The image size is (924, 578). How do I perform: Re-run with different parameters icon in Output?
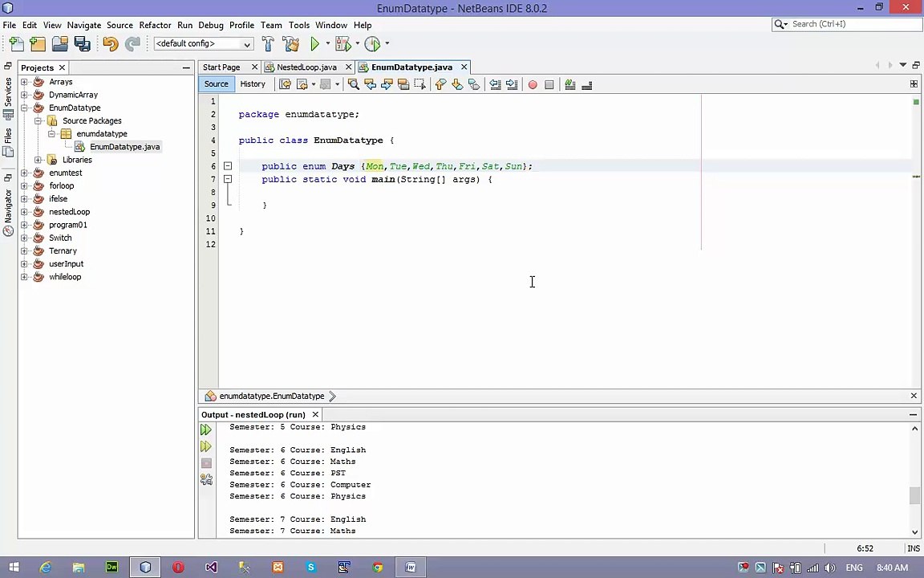[205, 446]
